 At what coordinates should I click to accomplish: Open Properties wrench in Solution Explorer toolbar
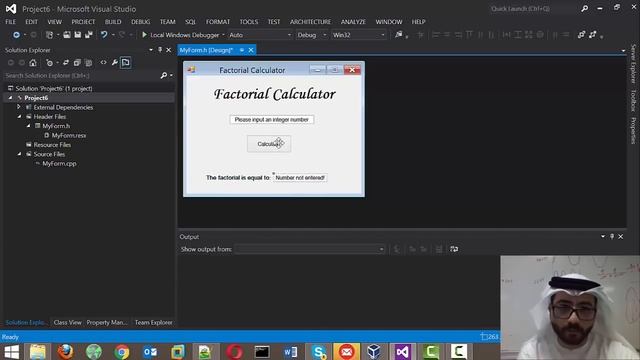point(115,63)
